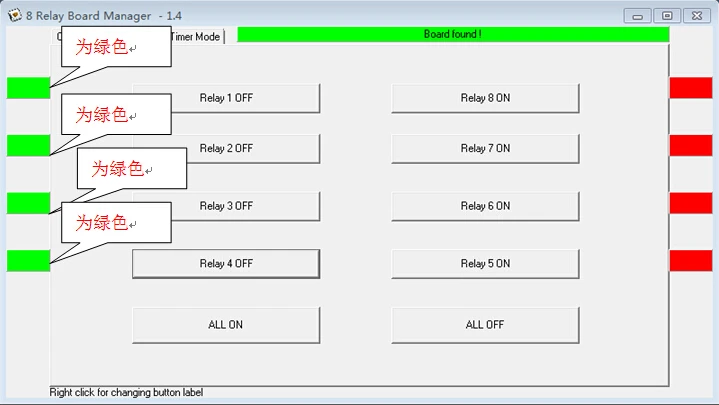This screenshot has height=405, width=719.
Task: Click the 'Right click for changing button label' text
Action: tap(126, 393)
